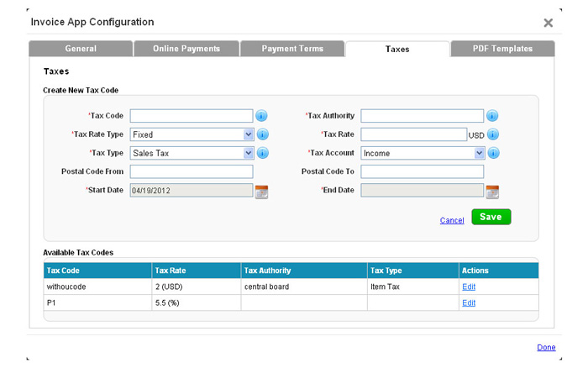
Task: Click the Tax Authority column header
Action: click(x=304, y=271)
